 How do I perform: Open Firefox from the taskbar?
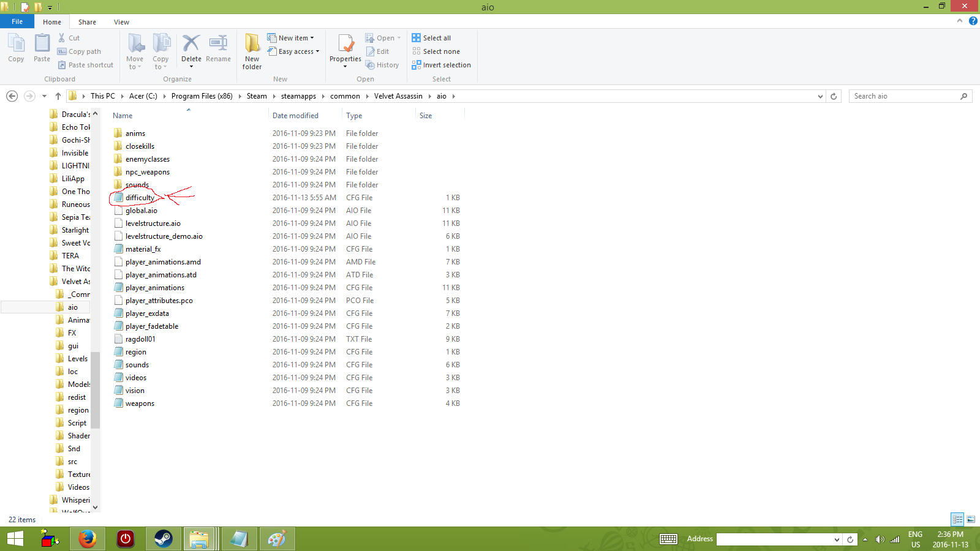(88, 539)
